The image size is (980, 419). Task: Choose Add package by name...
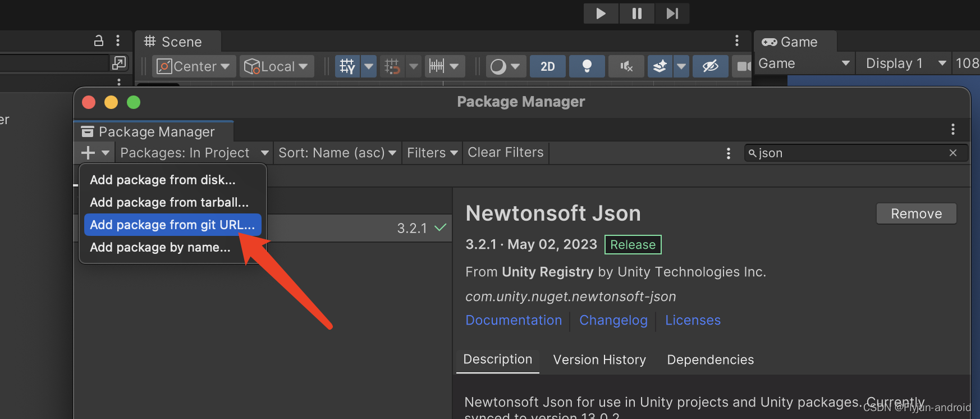pos(173,247)
